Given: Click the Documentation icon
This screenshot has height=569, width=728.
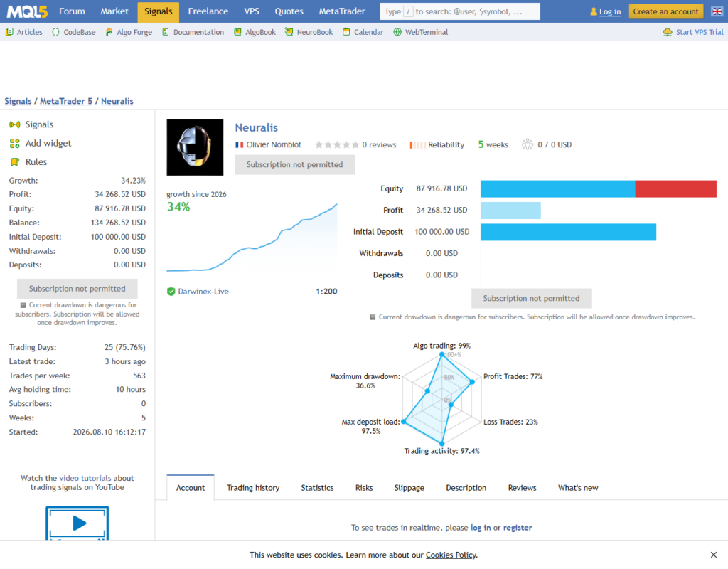Looking at the screenshot, I should point(165,32).
